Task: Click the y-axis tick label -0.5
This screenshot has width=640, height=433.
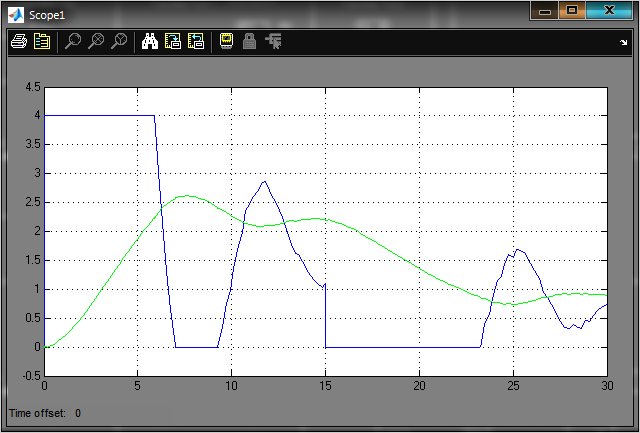Action: [x=31, y=376]
